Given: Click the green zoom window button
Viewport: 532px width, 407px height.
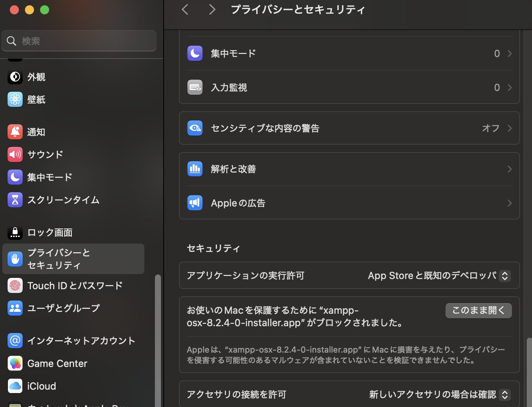Looking at the screenshot, I should [45, 10].
